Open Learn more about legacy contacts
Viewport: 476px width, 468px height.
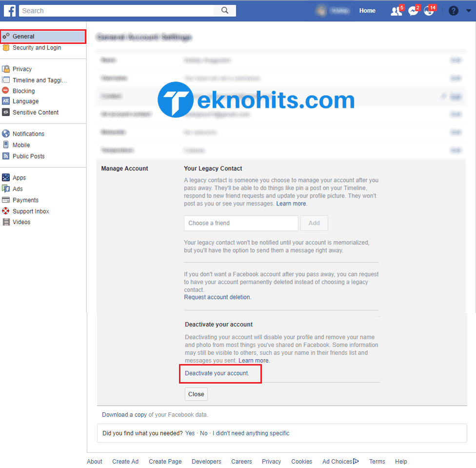(291, 203)
